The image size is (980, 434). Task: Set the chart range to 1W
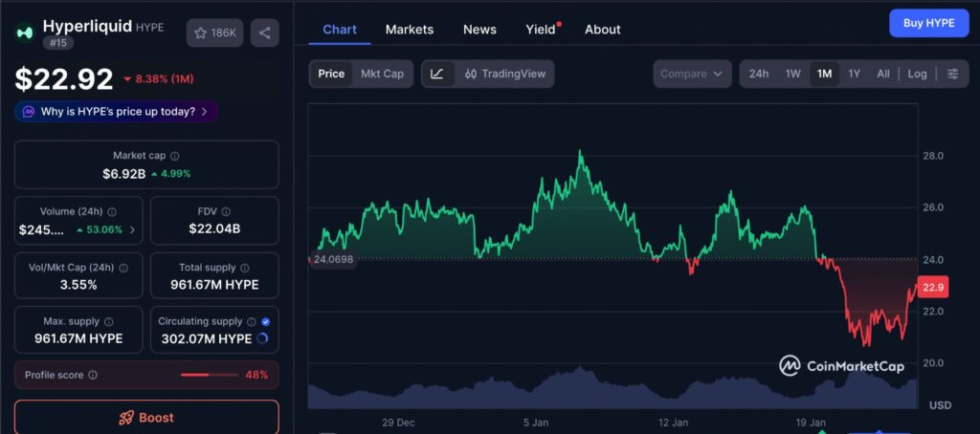pos(792,74)
